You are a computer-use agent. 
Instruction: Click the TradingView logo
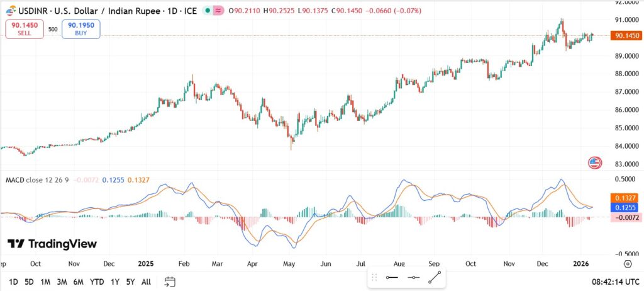pyautogui.click(x=52, y=244)
